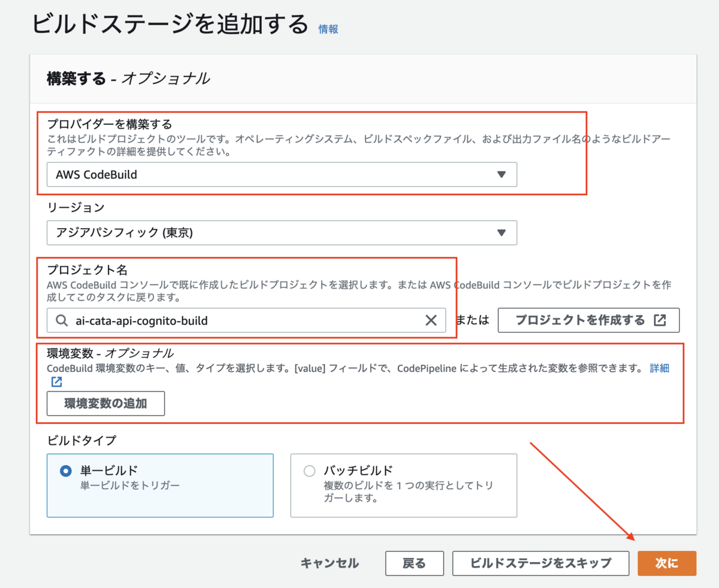Open the 詳細 link for environment variables

[660, 368]
